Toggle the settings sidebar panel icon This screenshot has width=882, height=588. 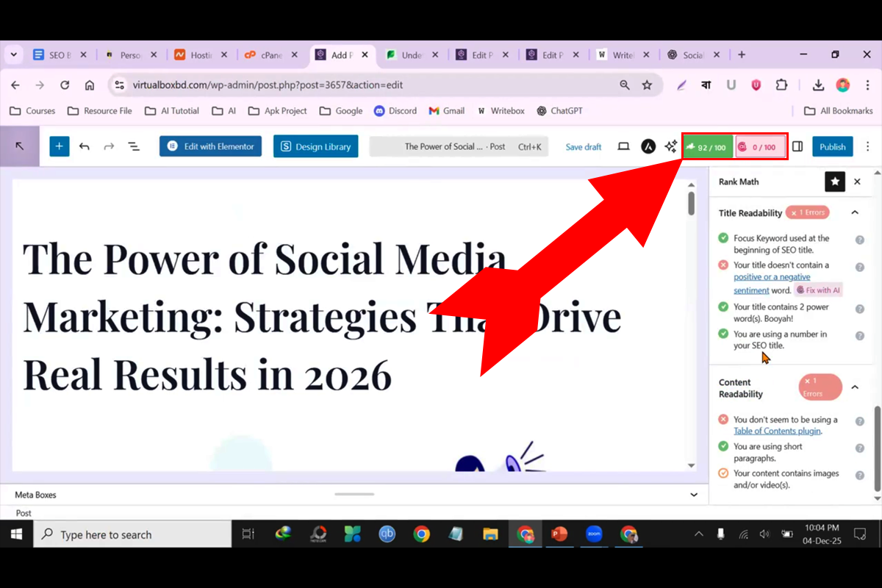[797, 146]
